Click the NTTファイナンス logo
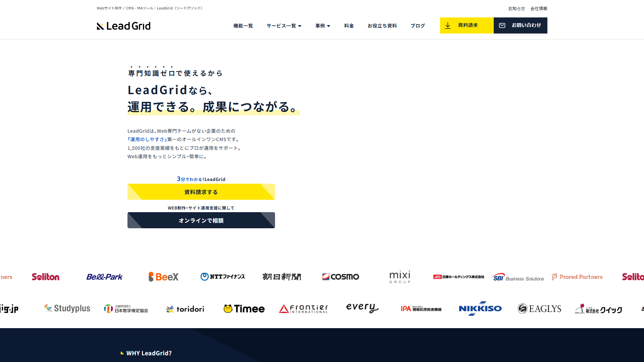The image size is (644, 362). 223,277
